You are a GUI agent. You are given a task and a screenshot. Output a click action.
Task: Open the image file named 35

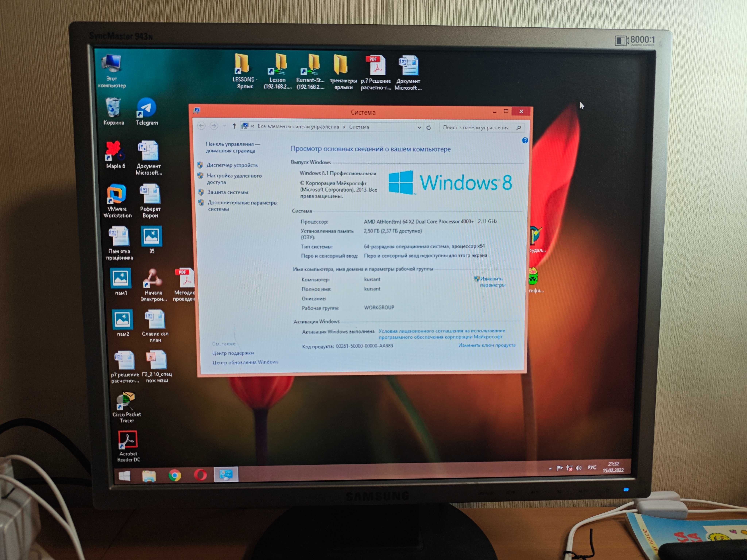[152, 240]
